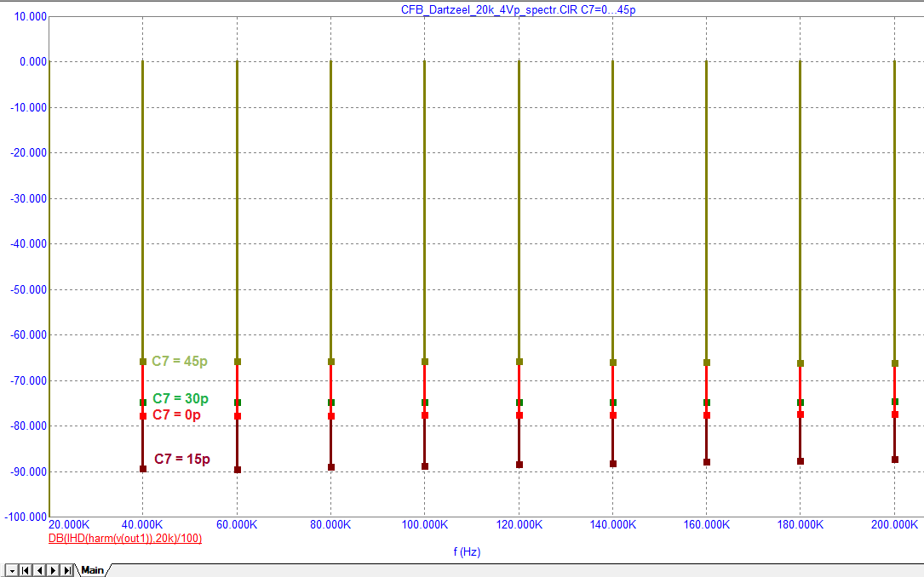Screen dimensions: 924x577
Task: Click the dark red 15p marker at 100K
Action: pyautogui.click(x=425, y=466)
